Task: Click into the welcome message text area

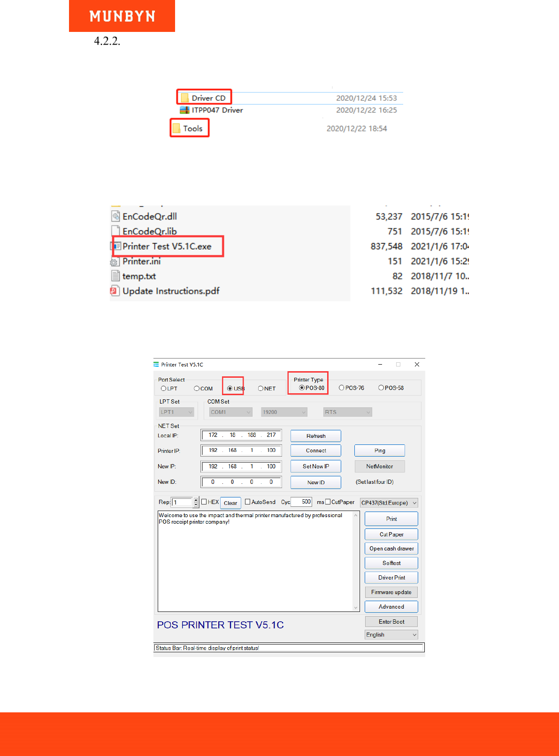Action: pos(255,561)
